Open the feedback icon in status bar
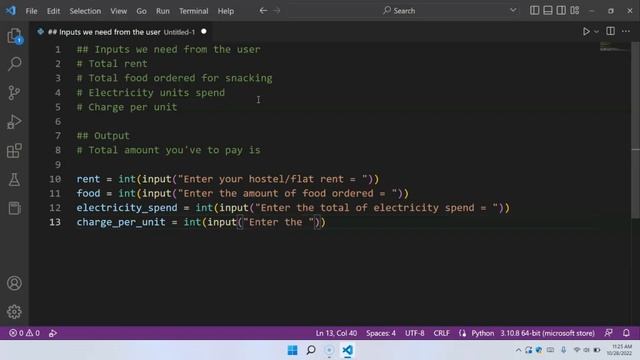The width and height of the screenshot is (640, 360). point(608,333)
